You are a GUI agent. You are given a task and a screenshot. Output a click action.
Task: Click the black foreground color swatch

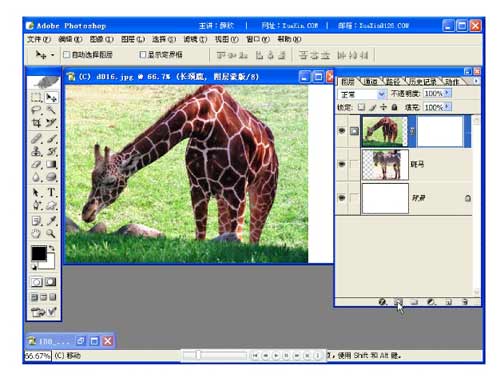[x=39, y=254]
